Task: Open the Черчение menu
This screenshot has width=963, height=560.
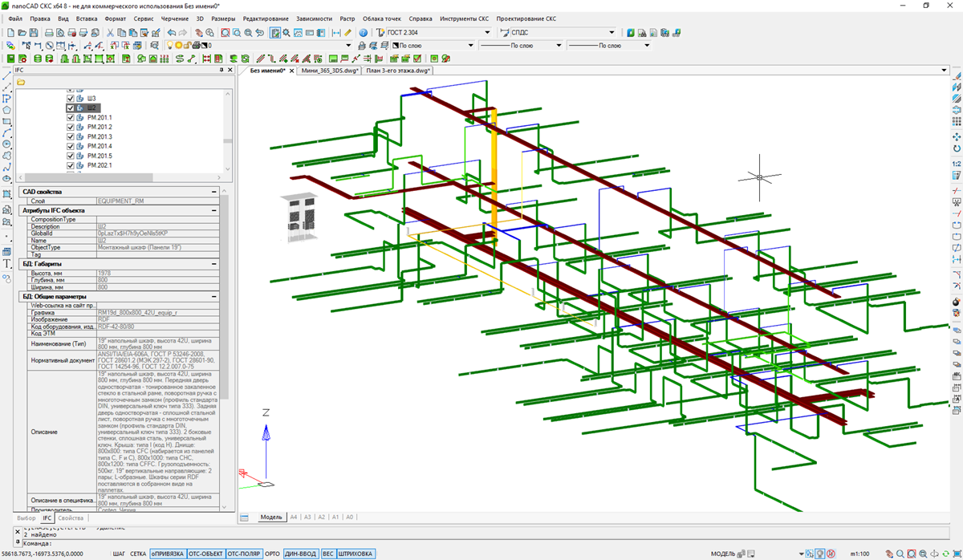Action: 175,18
